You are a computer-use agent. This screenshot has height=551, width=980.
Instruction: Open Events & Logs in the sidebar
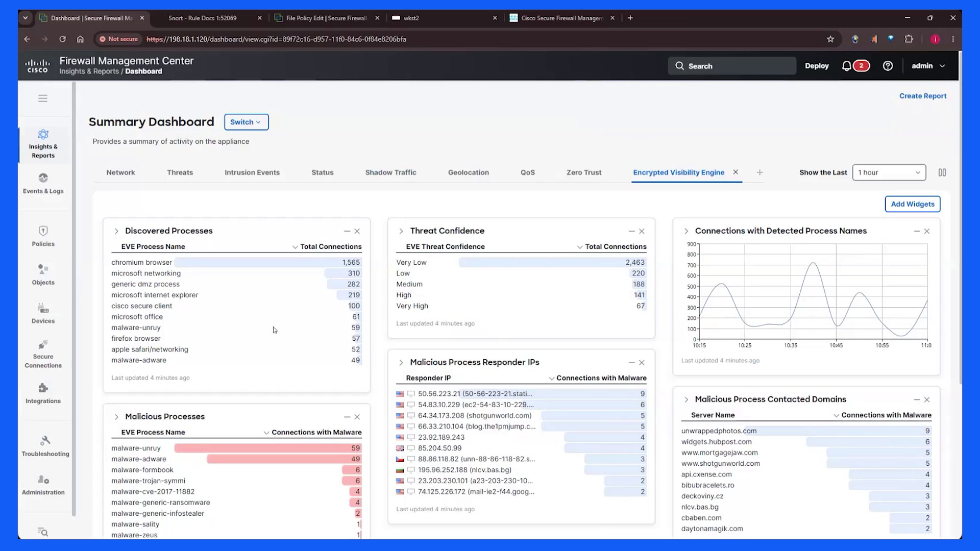[x=43, y=184]
